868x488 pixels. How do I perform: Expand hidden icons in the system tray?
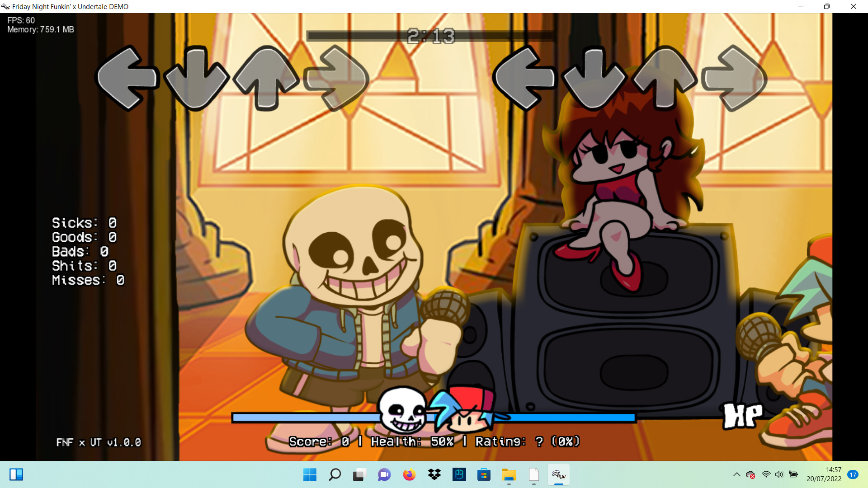point(737,474)
